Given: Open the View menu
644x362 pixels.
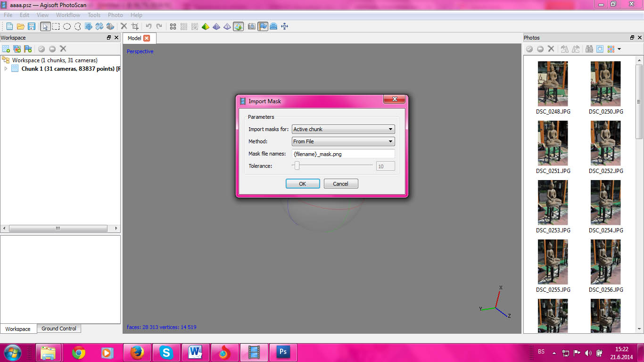Looking at the screenshot, I should coord(42,15).
